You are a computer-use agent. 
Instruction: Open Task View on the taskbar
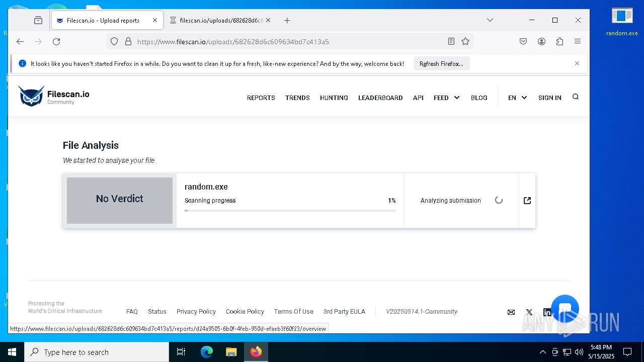pos(181,352)
